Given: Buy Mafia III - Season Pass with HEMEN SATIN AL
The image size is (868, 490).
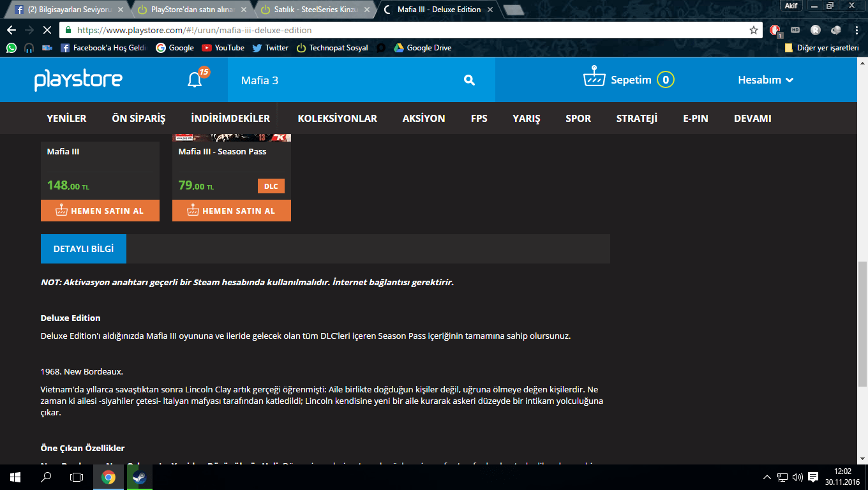Looking at the screenshot, I should [232, 211].
